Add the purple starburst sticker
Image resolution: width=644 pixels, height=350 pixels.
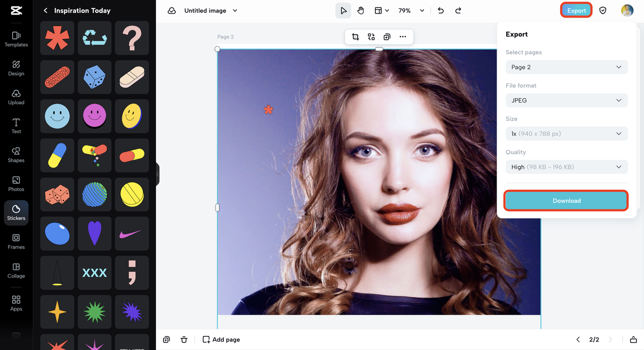[x=132, y=312]
